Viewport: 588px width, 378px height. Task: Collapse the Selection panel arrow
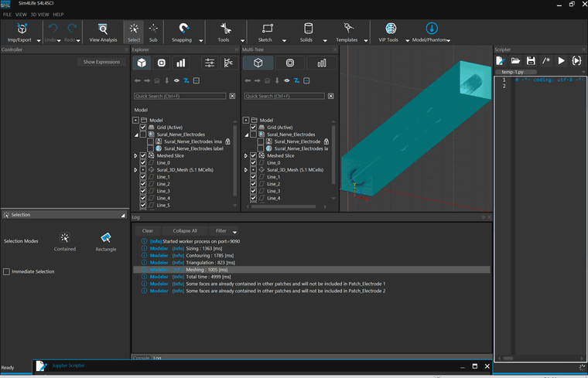(123, 215)
